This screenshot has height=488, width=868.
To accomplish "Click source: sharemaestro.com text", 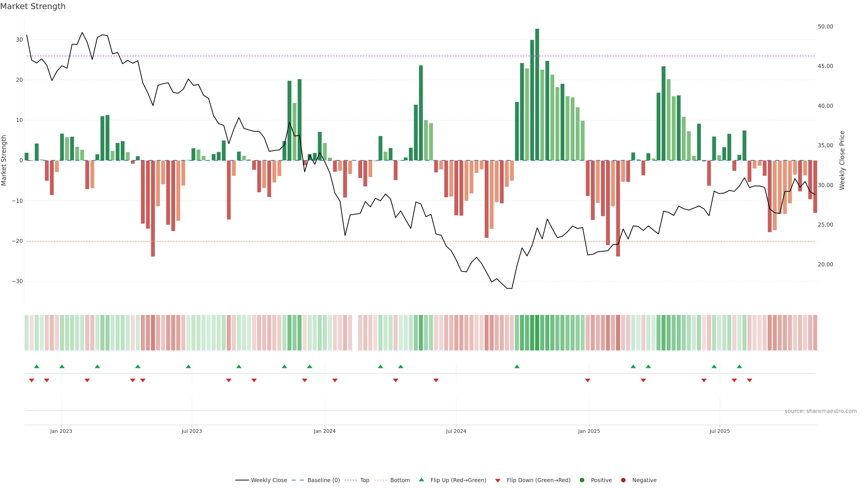I will coord(821,411).
